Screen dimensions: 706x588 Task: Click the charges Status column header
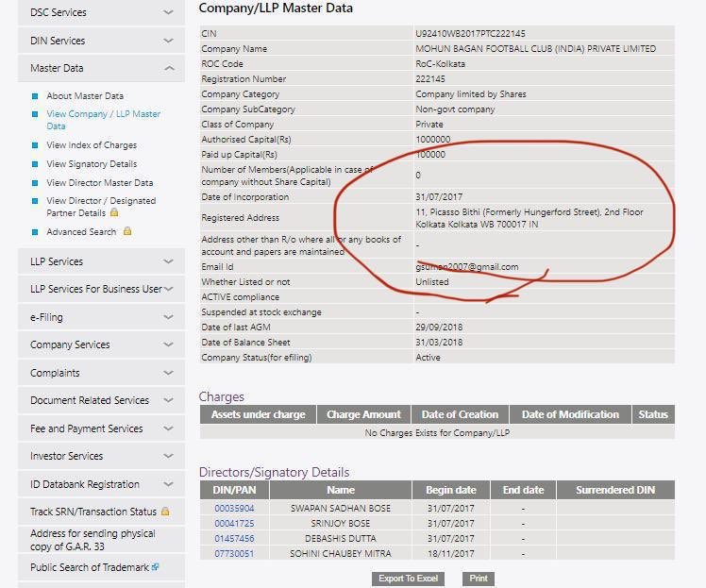[x=653, y=414]
